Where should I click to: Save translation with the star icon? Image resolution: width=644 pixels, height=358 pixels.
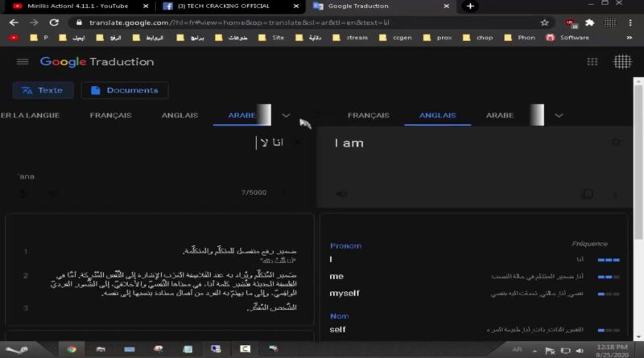[616, 142]
